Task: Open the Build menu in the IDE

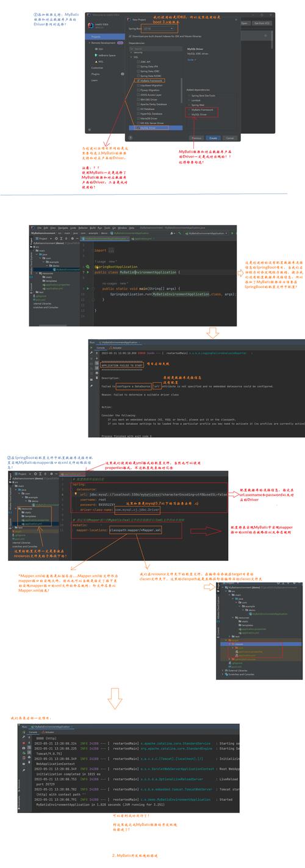Action: pyautogui.click(x=93, y=228)
